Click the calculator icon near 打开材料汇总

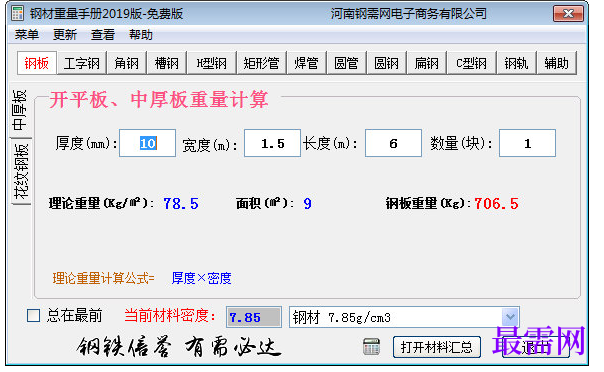(x=371, y=346)
